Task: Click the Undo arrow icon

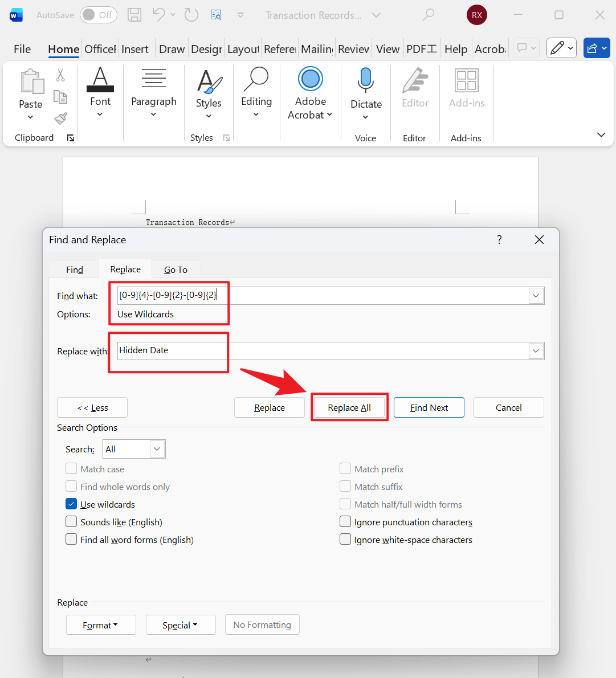Action: tap(158, 15)
